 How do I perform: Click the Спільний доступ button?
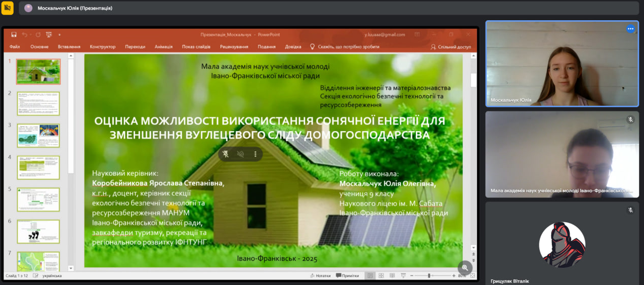[451, 47]
